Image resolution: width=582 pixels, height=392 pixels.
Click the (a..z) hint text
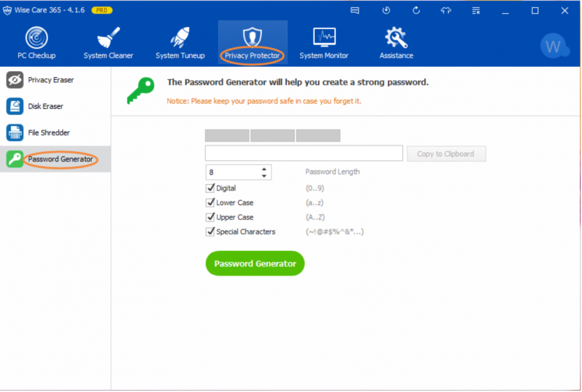tap(314, 203)
